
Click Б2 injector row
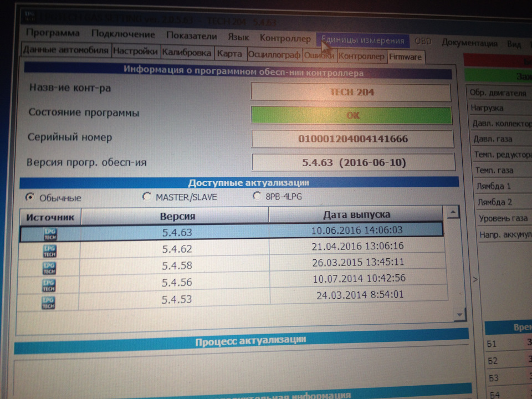point(509,360)
